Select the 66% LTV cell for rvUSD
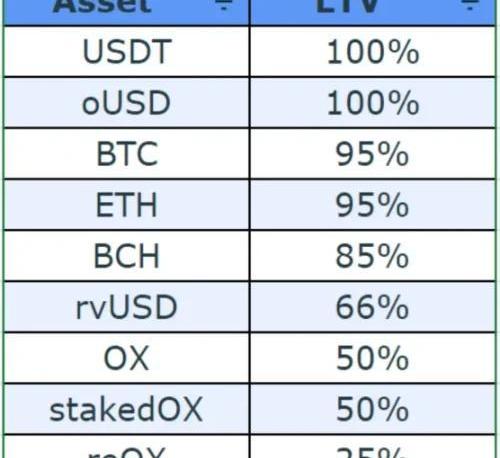The width and height of the screenshot is (500, 458). pyautogui.click(x=373, y=307)
